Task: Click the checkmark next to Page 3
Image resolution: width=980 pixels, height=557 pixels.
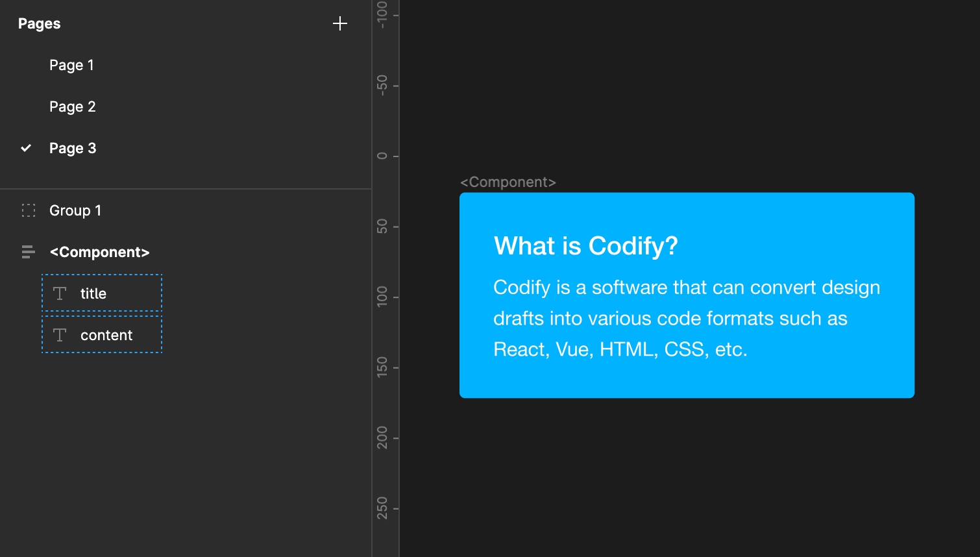Action: (26, 148)
